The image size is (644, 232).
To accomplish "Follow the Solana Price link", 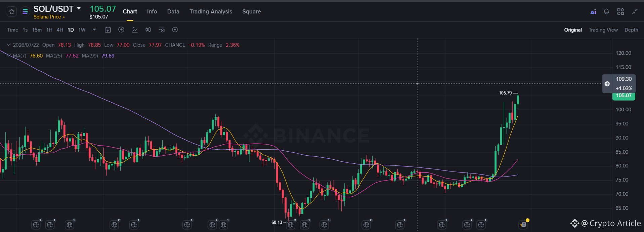I will click(x=49, y=17).
